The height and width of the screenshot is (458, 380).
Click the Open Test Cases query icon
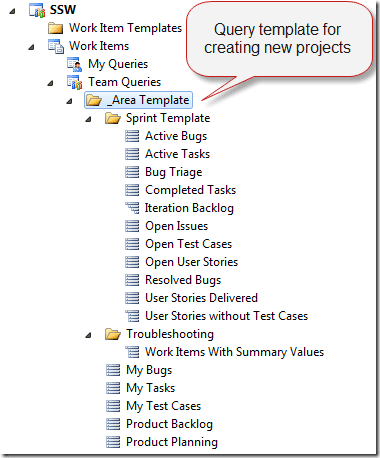click(x=132, y=244)
